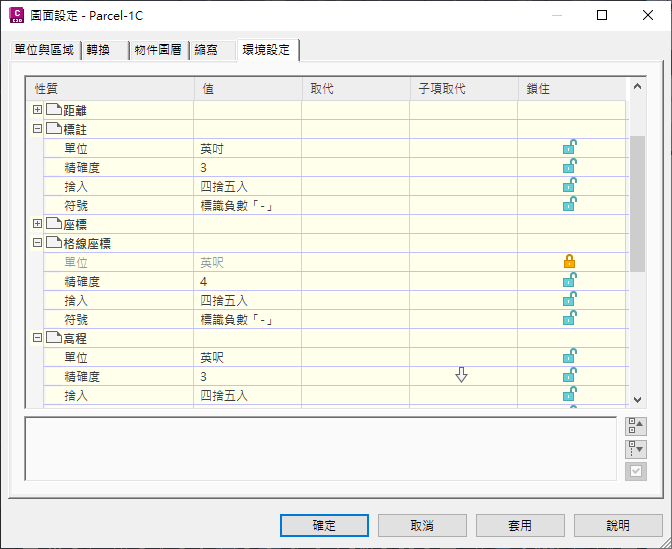Click lock icon for 格線座標 精確度 row
This screenshot has height=549, width=672.
(x=570, y=280)
